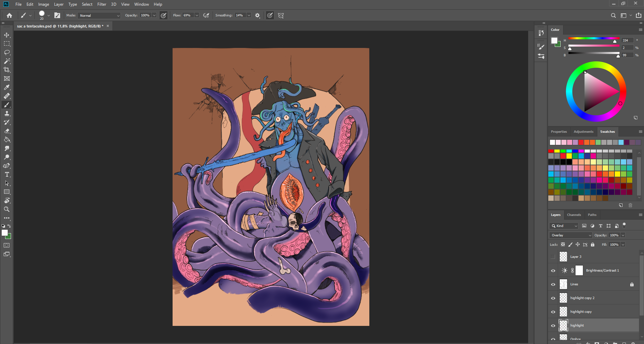
Task: Open brush smoothing options gear
Action: (x=258, y=15)
